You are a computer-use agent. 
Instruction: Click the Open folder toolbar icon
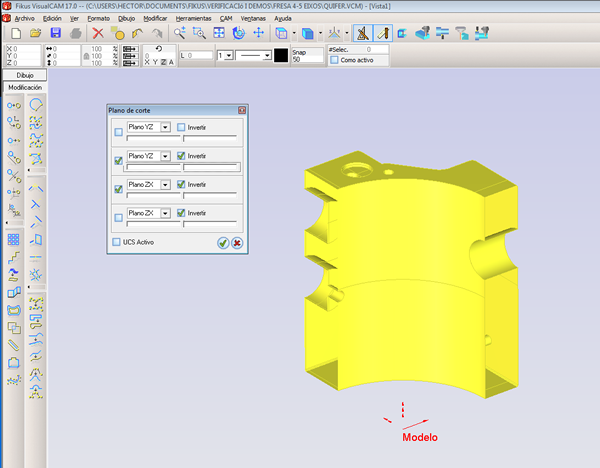(x=34, y=33)
